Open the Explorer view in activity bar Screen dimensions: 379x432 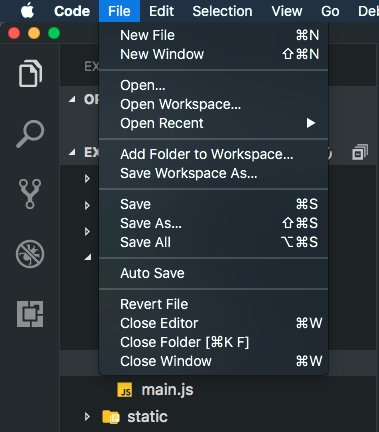30,73
